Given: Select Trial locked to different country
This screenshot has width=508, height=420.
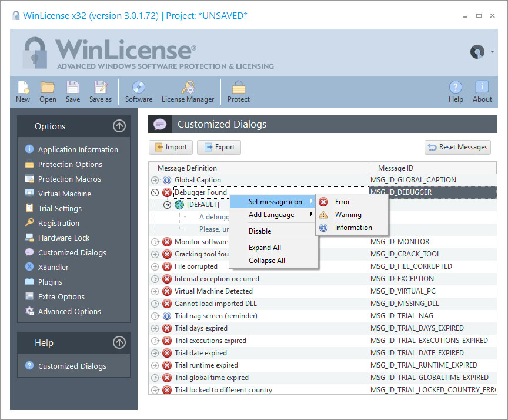Looking at the screenshot, I should (x=223, y=390).
